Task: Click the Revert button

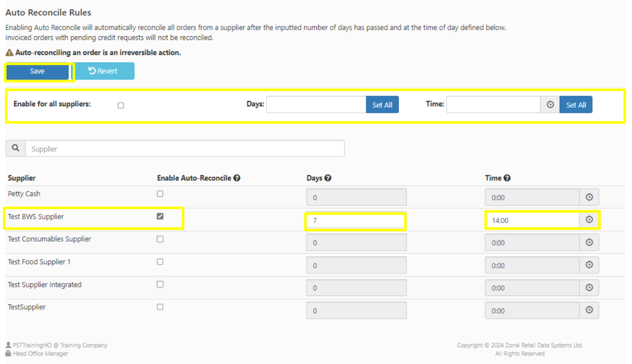Action: 104,71
